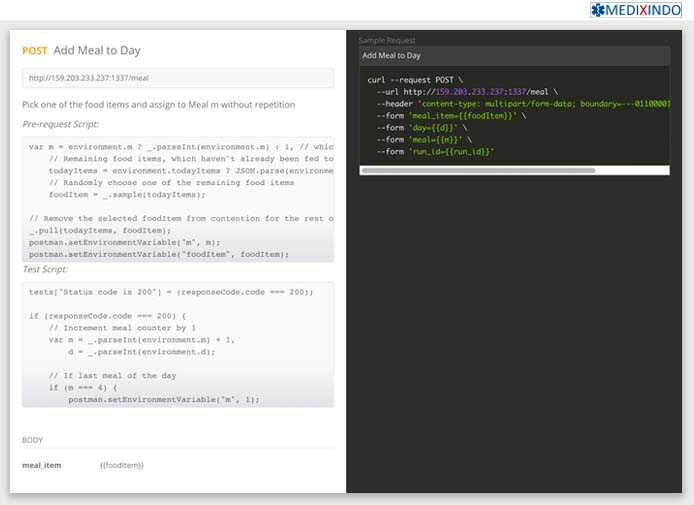Click the 'Test Script:' label
The image size is (694, 505).
coord(45,269)
